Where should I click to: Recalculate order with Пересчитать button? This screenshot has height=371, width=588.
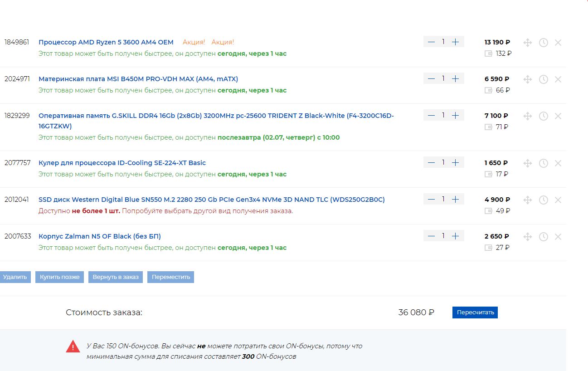(x=475, y=312)
